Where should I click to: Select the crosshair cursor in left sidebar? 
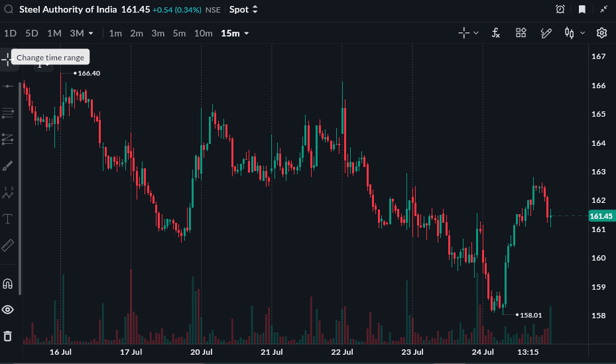tap(6, 60)
